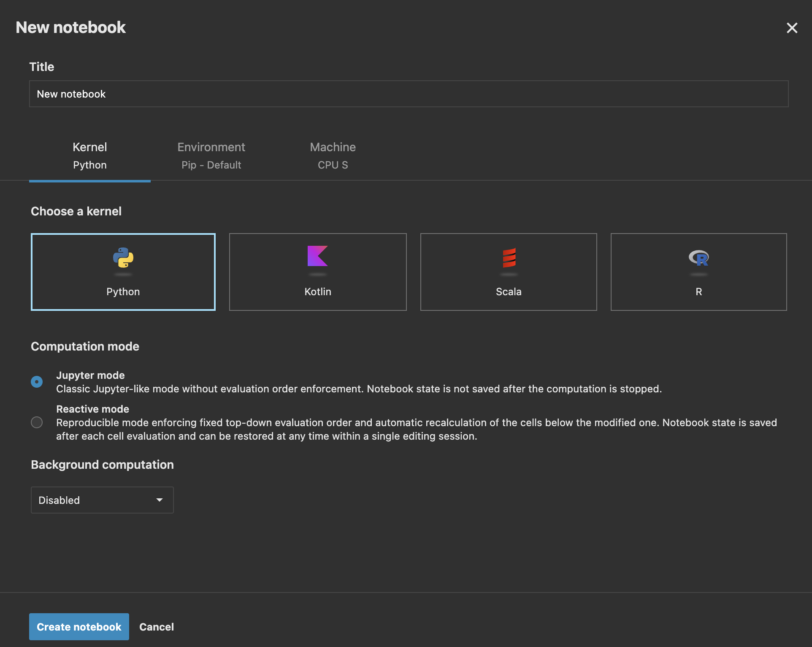Switch to the Environment tab

coord(211,155)
